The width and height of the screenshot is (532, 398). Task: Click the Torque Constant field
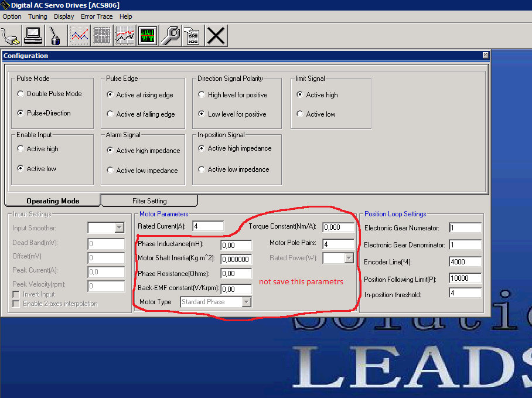[x=338, y=227]
